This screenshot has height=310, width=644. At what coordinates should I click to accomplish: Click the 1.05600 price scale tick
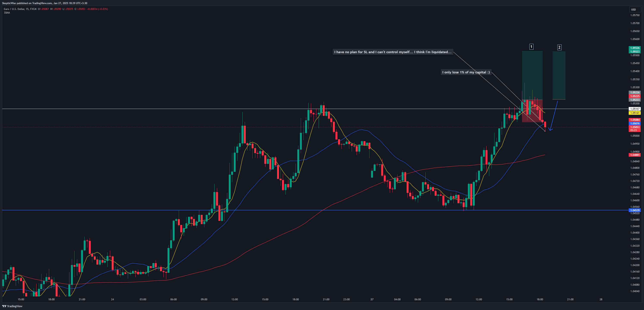(635, 39)
